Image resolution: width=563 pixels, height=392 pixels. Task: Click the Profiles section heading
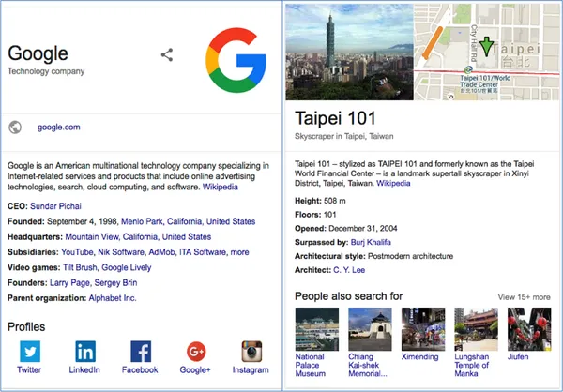tap(26, 326)
